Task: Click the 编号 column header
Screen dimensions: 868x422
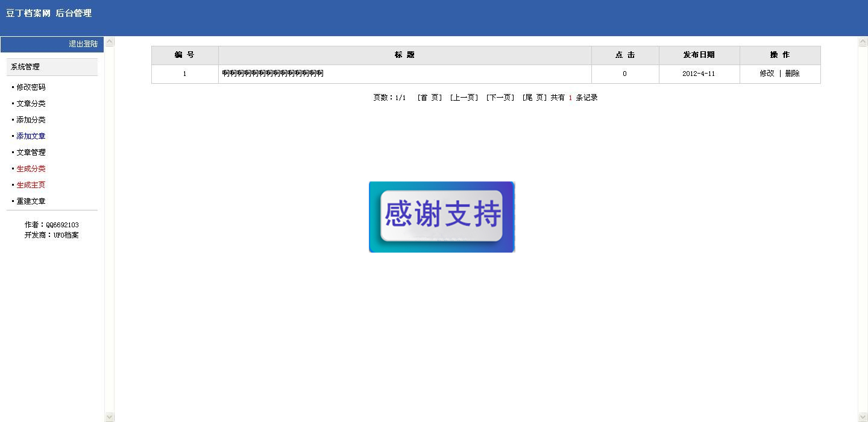Action: (x=184, y=55)
